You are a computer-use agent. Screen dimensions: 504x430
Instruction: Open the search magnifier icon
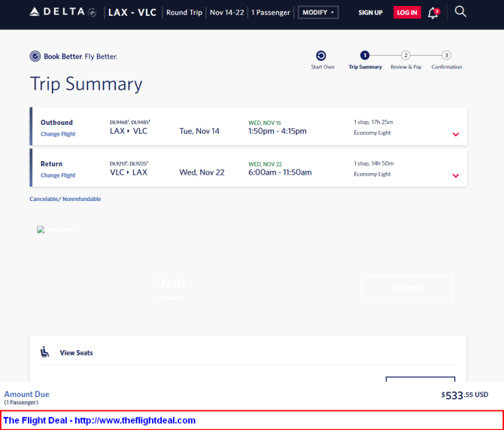tap(460, 11)
